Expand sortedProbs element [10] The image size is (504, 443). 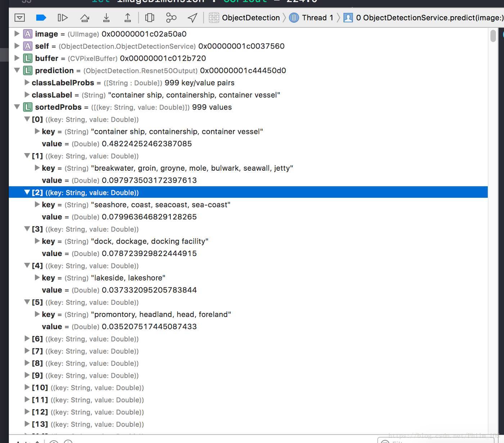pyautogui.click(x=27, y=388)
